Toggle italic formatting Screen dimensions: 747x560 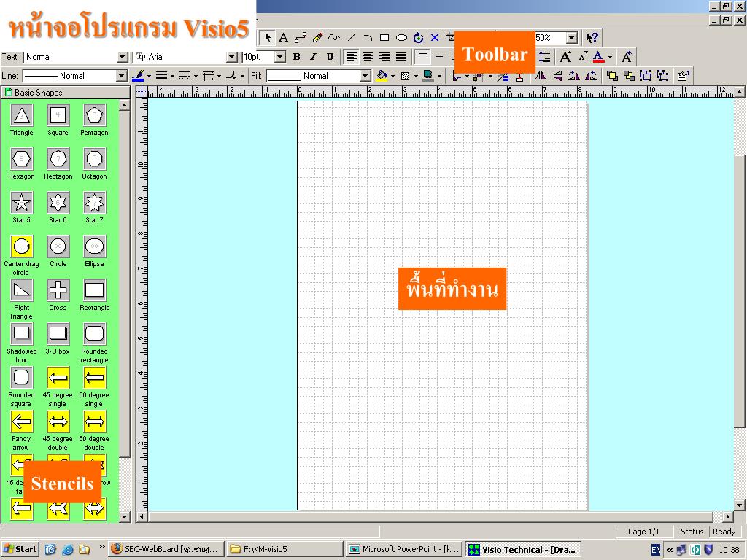[313, 57]
